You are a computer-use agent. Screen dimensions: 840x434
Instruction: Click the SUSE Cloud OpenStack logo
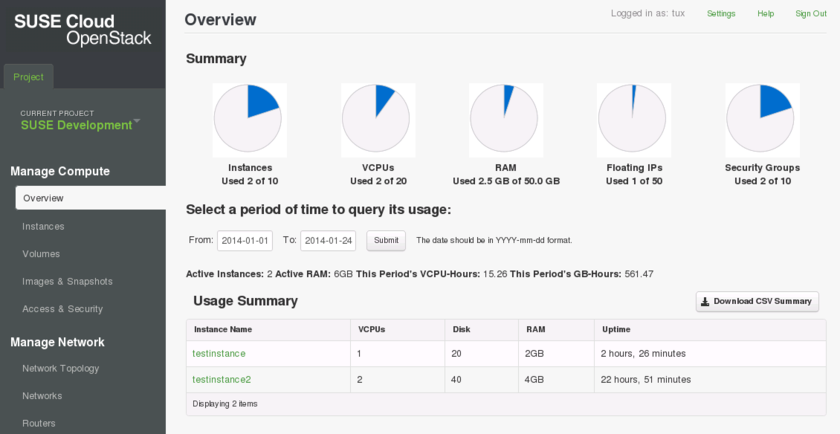[x=82, y=30]
